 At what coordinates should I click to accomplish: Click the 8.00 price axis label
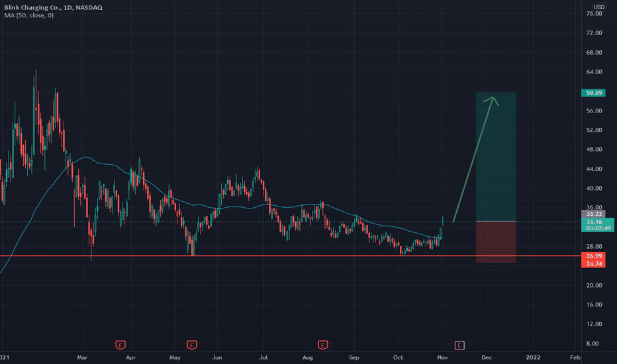coord(593,343)
